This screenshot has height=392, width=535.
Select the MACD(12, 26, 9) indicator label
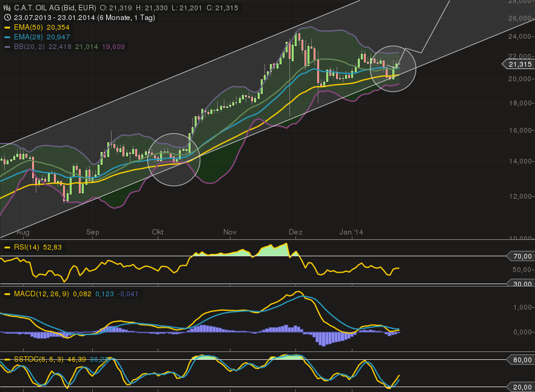pyautogui.click(x=41, y=294)
